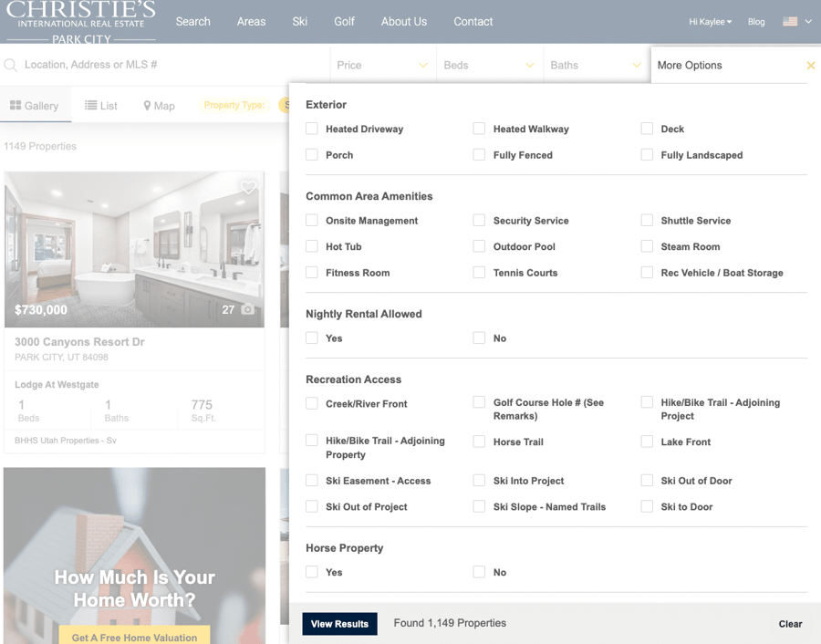The width and height of the screenshot is (821, 644).
Task: Open the Hi Kaylee account menu
Action: click(x=710, y=22)
